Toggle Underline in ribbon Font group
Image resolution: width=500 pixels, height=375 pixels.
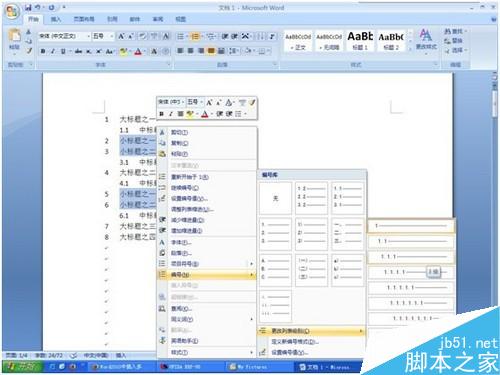pos(63,51)
